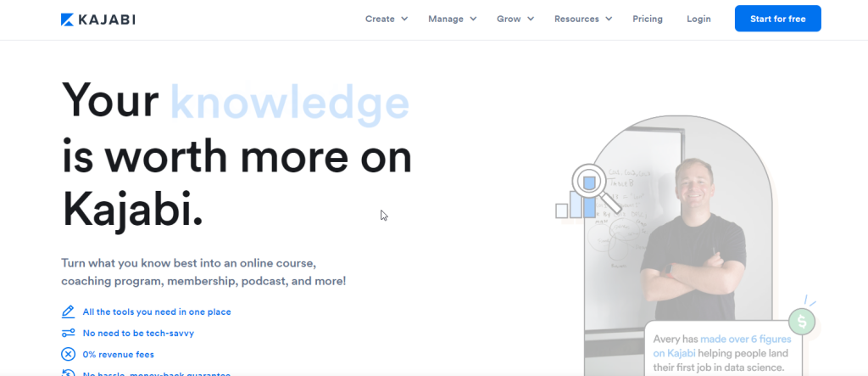Open the Resources menu
868x376 pixels.
(583, 19)
